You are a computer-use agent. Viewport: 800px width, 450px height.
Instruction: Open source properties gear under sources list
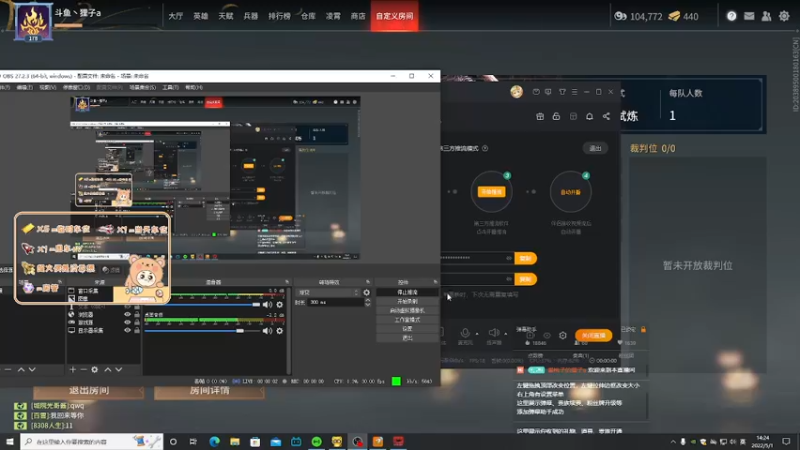94,369
